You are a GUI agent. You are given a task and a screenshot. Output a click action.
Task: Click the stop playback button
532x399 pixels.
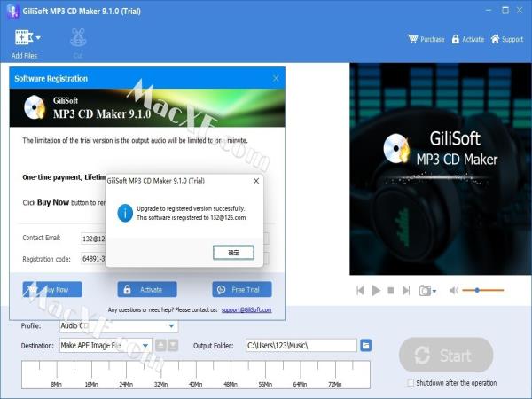tap(391, 290)
